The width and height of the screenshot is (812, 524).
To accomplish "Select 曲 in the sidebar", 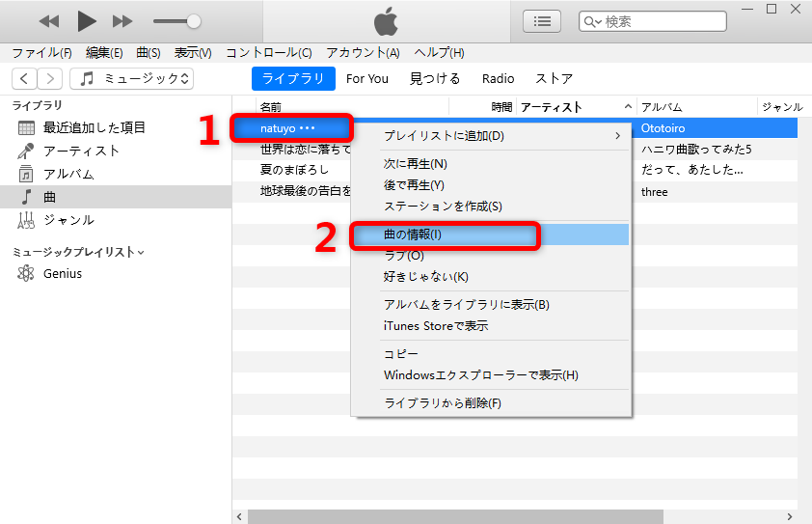I will (116, 197).
